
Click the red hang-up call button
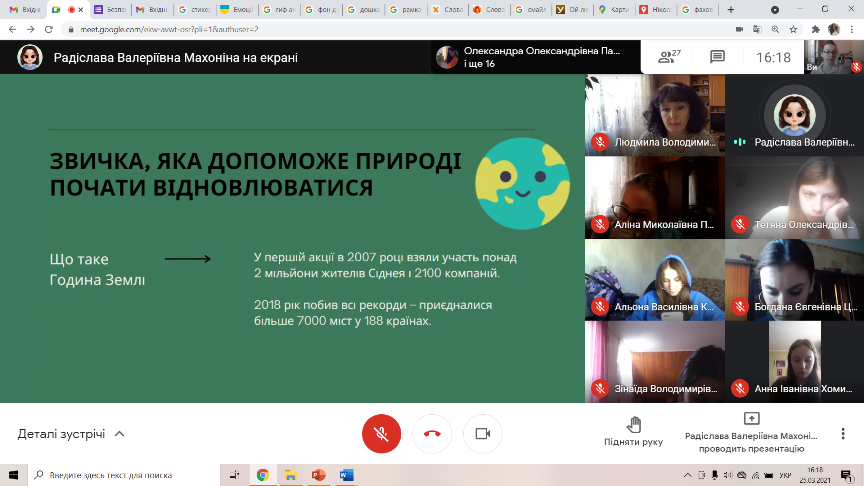432,434
